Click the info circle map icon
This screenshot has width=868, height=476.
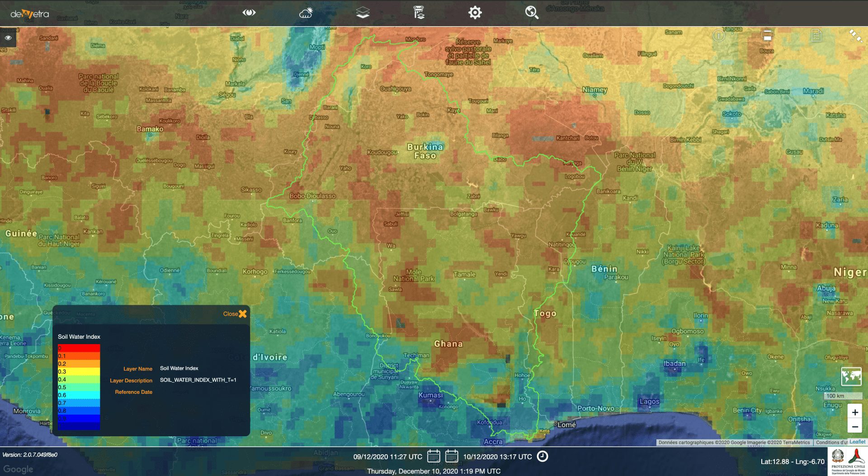(719, 35)
